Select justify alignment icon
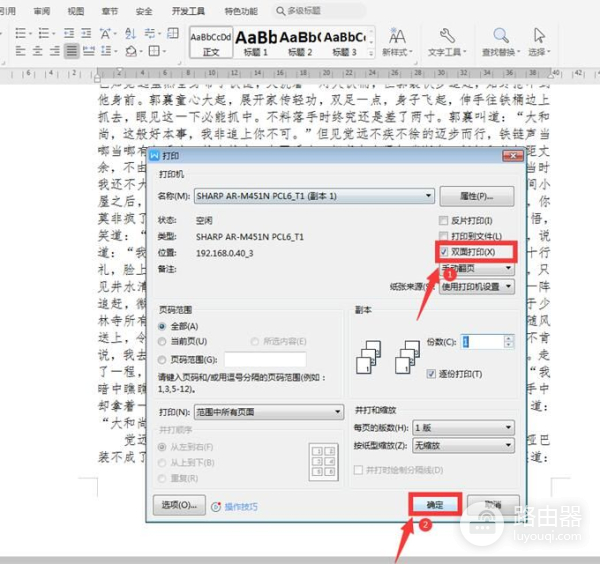This screenshot has height=564, width=600. point(72,51)
